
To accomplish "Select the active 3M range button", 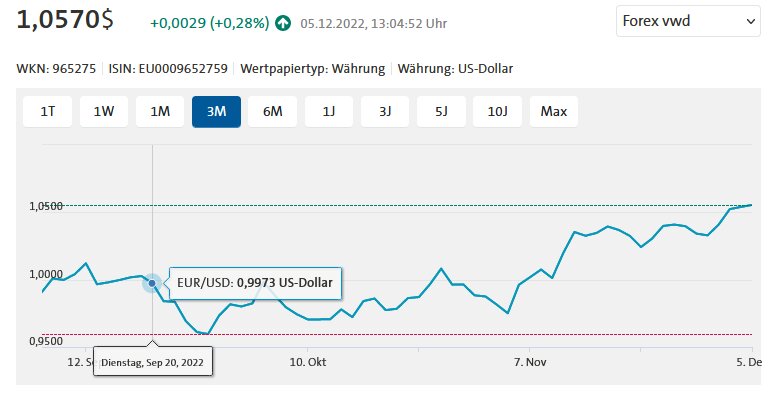I will pyautogui.click(x=216, y=111).
